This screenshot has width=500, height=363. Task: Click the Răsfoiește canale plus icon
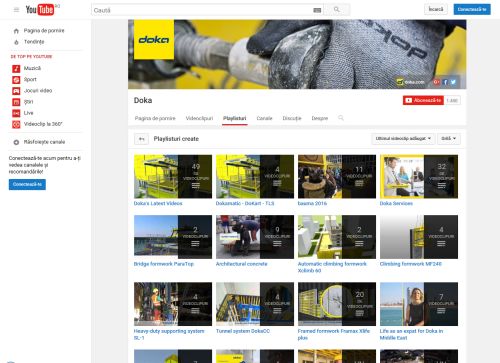click(x=16, y=142)
